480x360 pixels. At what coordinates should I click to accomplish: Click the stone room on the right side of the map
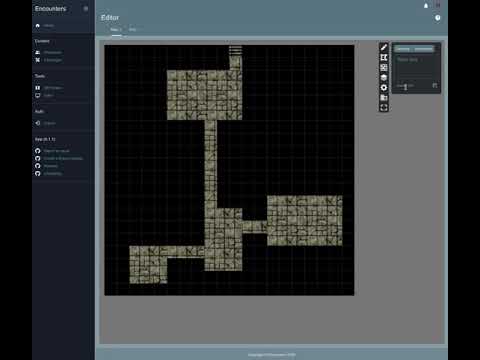click(305, 221)
